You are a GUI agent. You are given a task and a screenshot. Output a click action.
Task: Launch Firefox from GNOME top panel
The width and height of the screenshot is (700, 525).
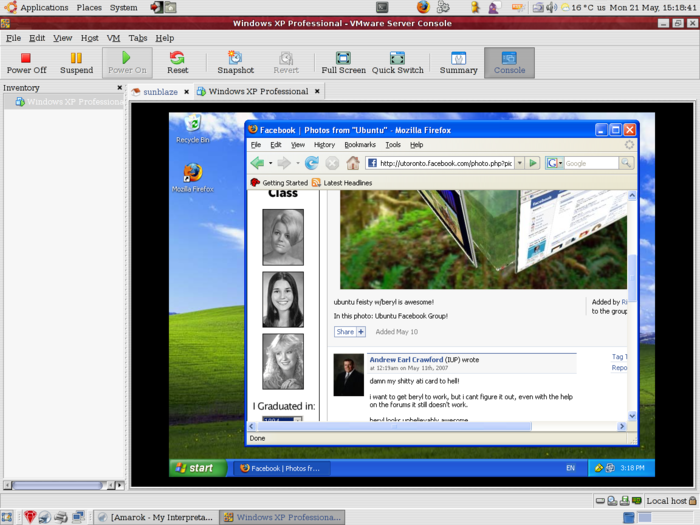click(423, 7)
